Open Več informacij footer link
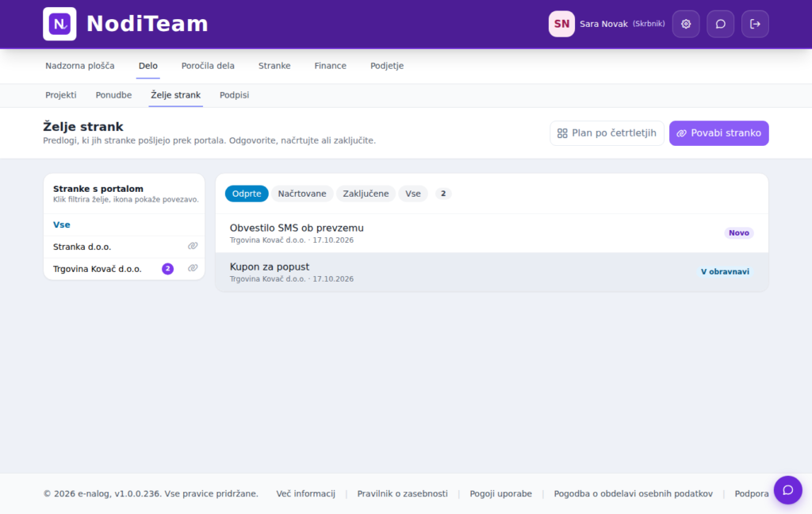 pos(305,494)
